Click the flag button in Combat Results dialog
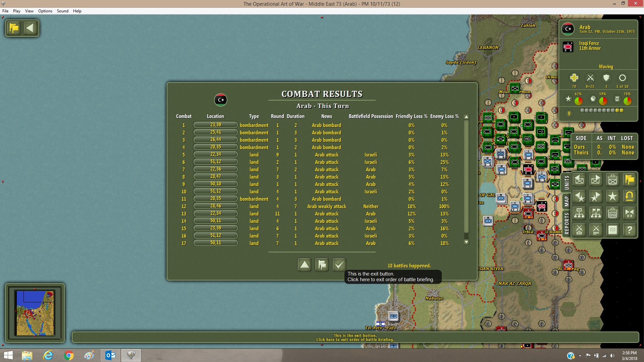Screen dimensions: 644x362 coord(322,265)
